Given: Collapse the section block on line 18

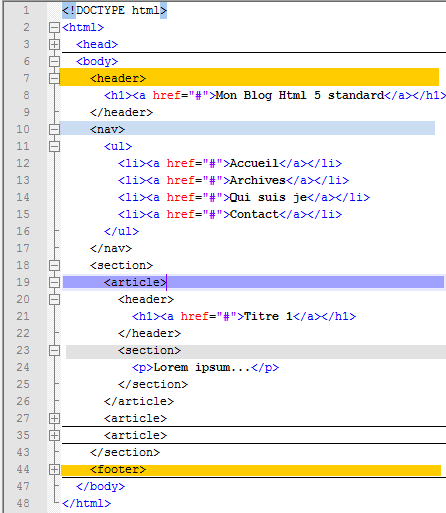Looking at the screenshot, I should [54, 265].
